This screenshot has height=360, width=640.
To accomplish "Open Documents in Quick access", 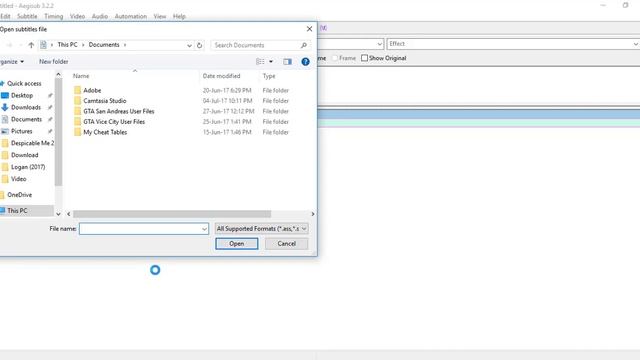I will (26, 119).
